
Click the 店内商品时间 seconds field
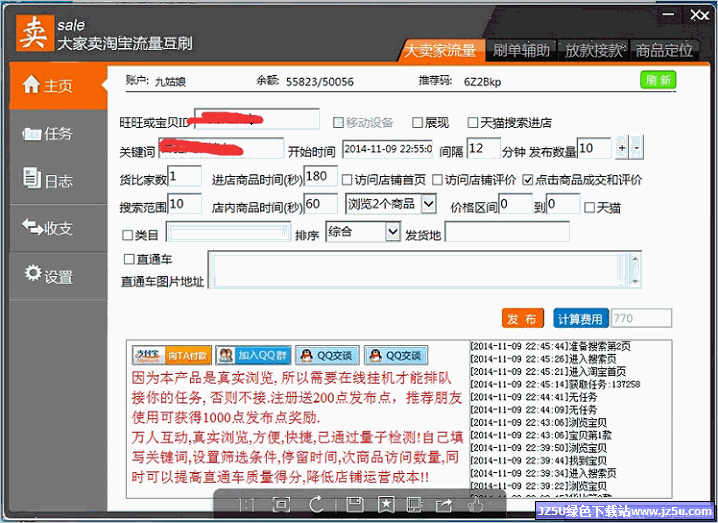pyautogui.click(x=321, y=203)
